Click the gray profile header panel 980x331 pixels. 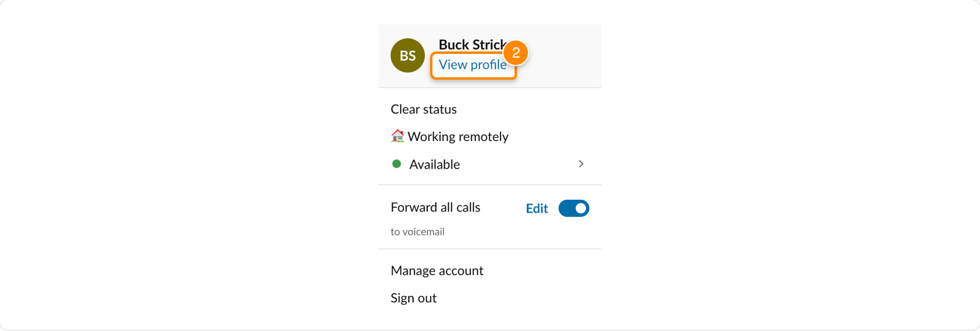coord(490,56)
